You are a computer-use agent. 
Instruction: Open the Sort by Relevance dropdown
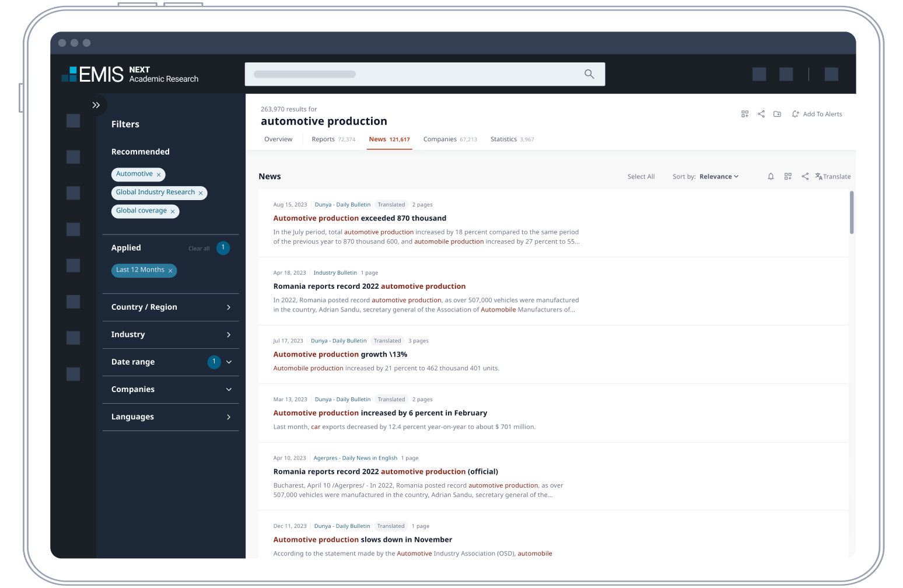tap(718, 177)
